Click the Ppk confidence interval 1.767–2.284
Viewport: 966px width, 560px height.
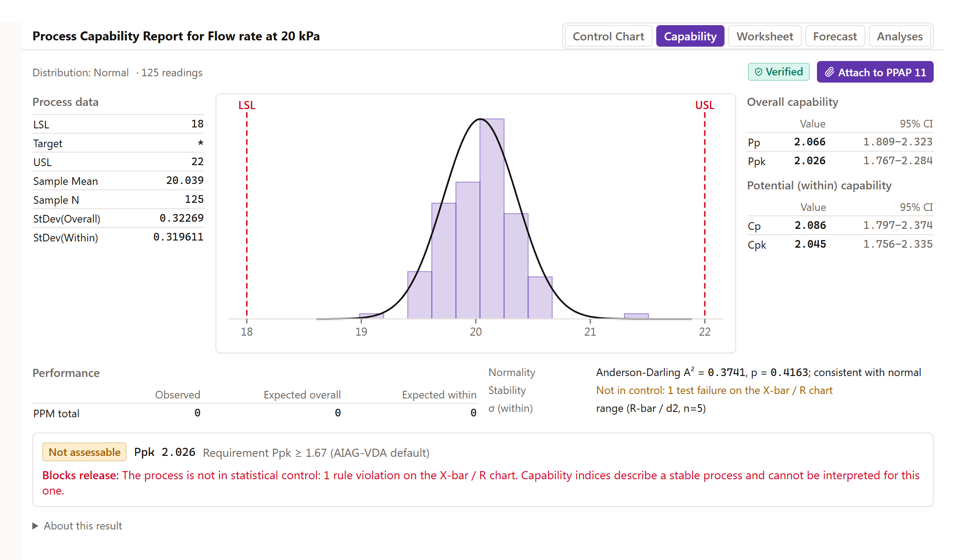click(898, 161)
